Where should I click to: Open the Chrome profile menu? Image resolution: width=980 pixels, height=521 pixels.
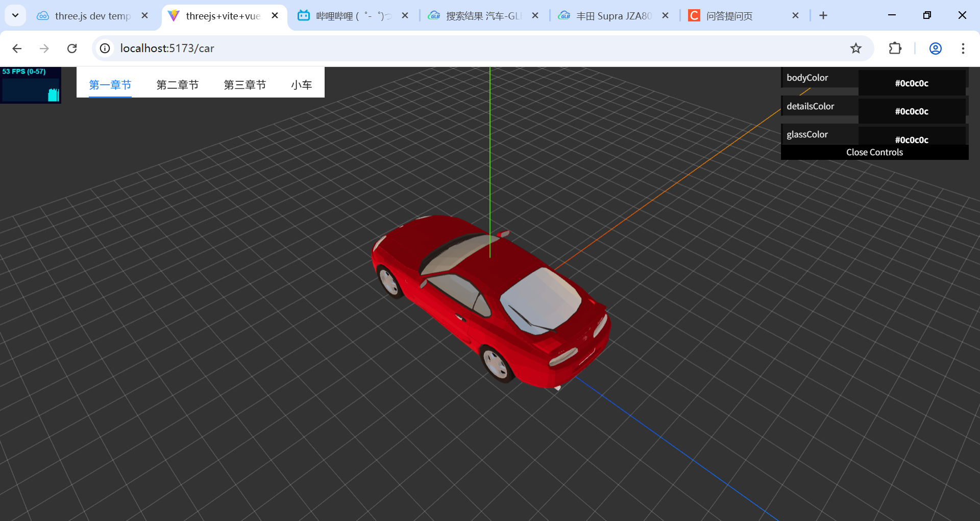(x=936, y=49)
